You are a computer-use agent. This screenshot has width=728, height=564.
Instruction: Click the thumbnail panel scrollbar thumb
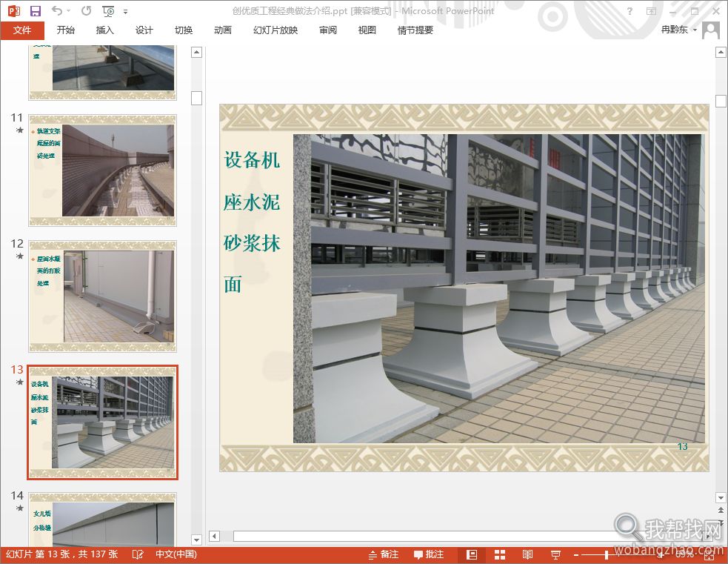click(197, 98)
